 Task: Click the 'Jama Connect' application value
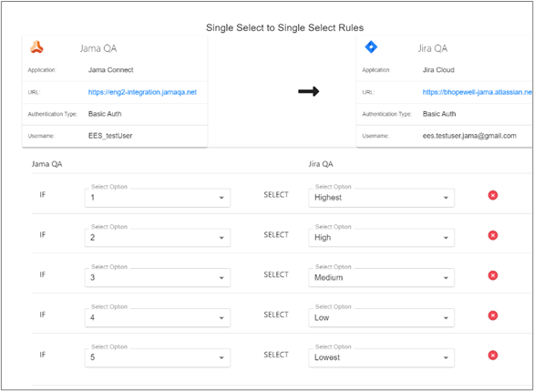coord(110,70)
